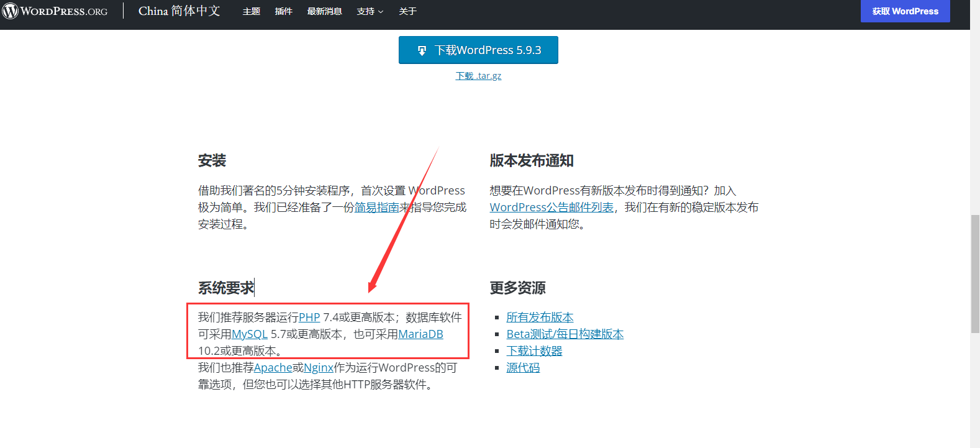Click the 系统要求 heading
This screenshot has width=980, height=448.
[226, 288]
